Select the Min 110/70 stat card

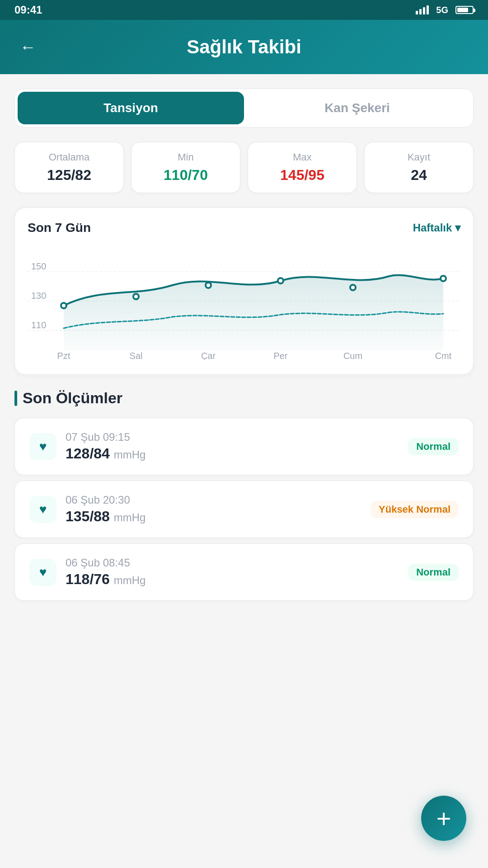[x=186, y=168]
